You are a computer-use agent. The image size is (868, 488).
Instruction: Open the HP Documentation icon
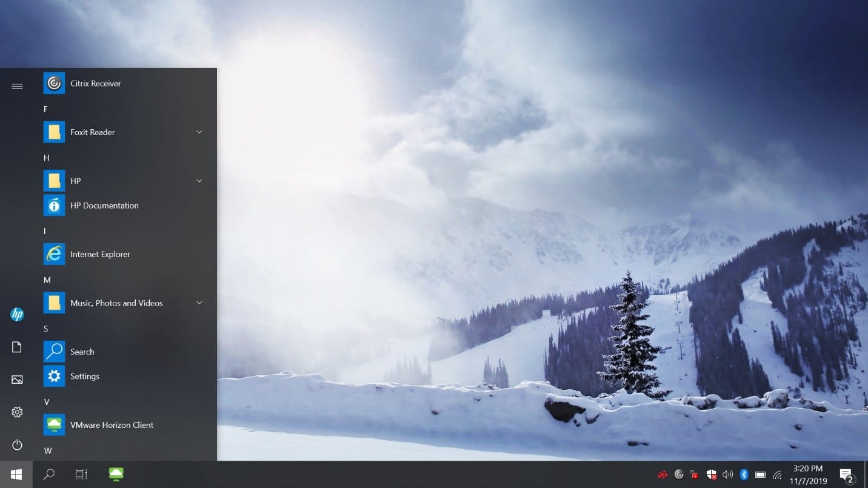click(54, 206)
